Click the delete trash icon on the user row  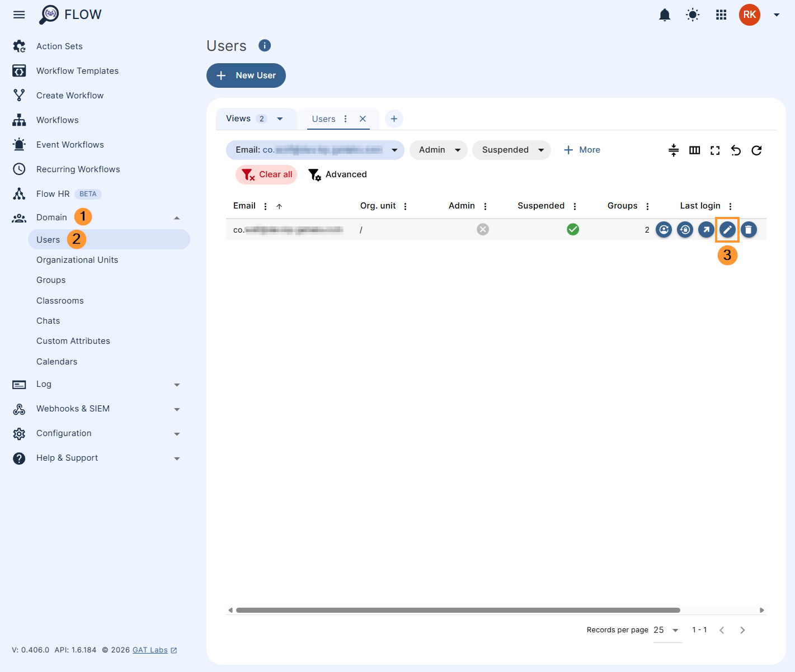pos(749,229)
